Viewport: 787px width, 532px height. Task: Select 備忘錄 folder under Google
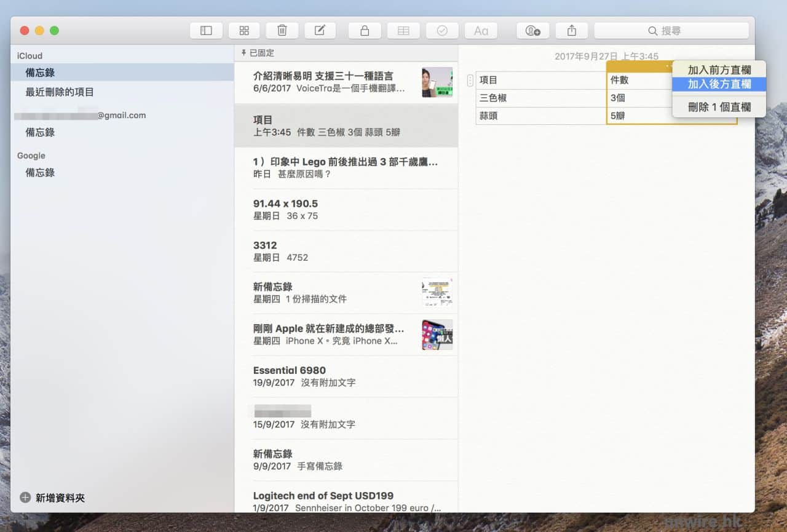[x=40, y=173]
